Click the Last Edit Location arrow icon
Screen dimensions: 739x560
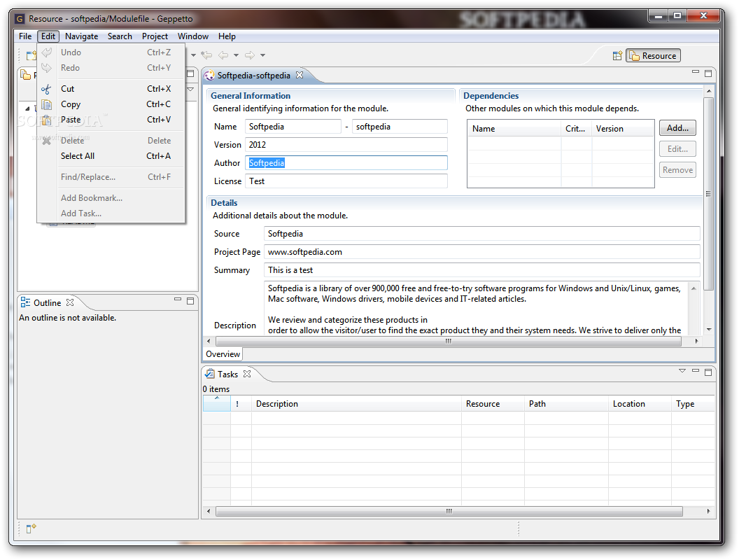[206, 55]
